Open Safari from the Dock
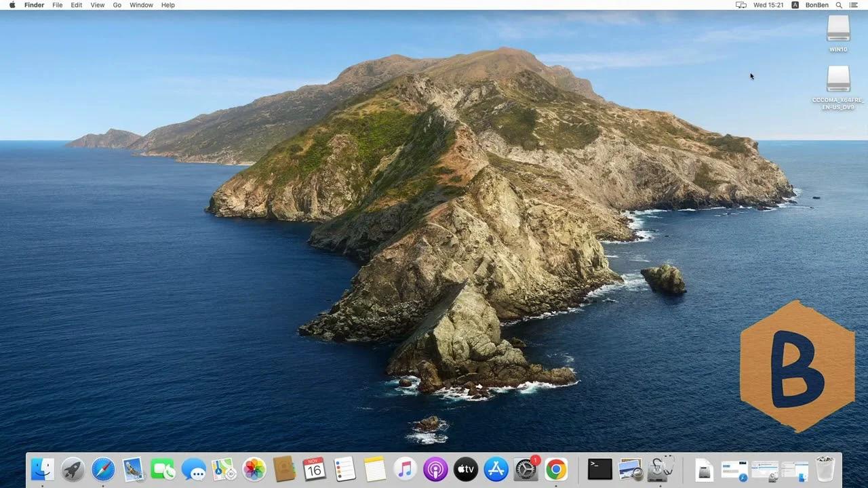This screenshot has width=868, height=488. tap(103, 468)
